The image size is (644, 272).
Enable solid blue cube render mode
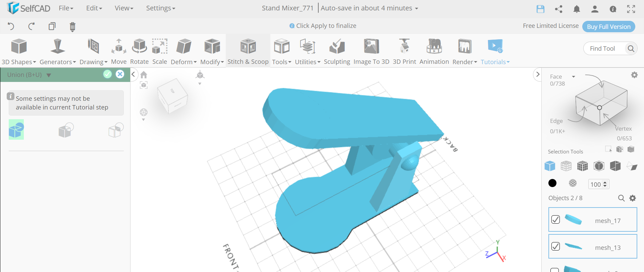tap(550, 166)
